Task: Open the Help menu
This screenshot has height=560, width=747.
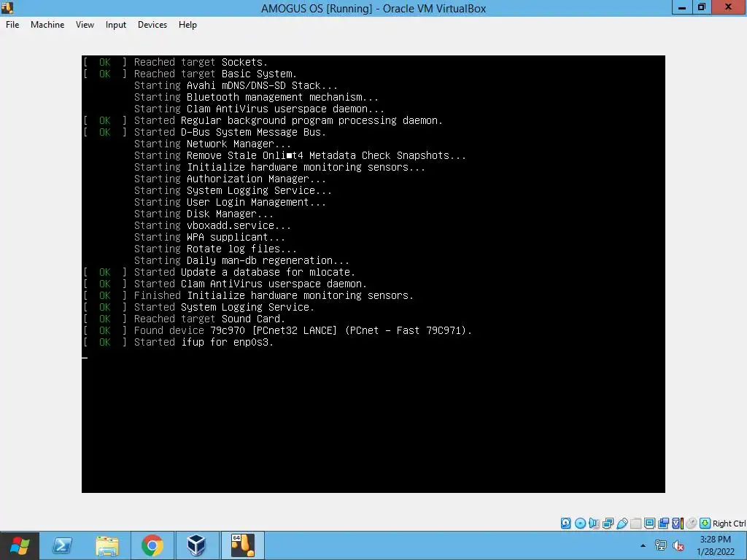Action: pyautogui.click(x=187, y=25)
